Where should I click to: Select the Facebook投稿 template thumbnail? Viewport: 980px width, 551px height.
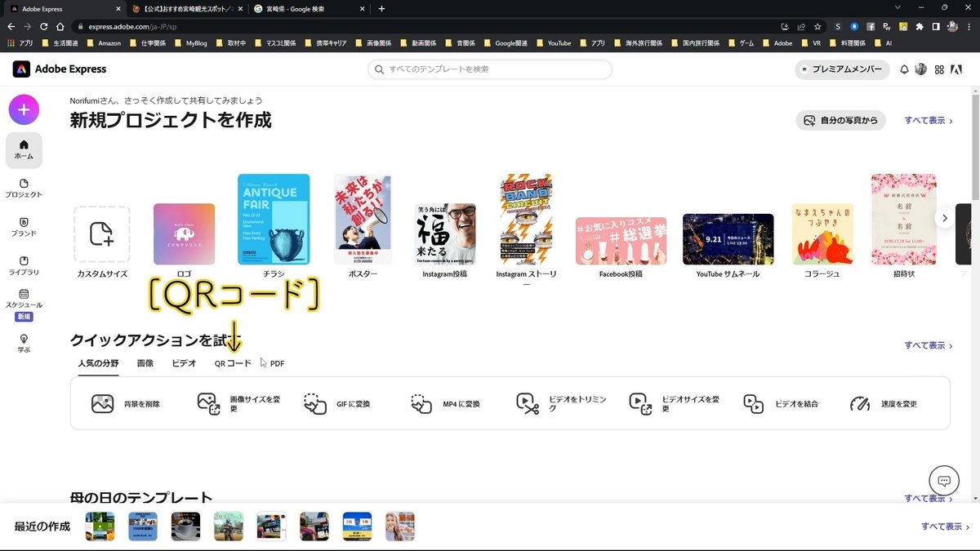coord(621,241)
